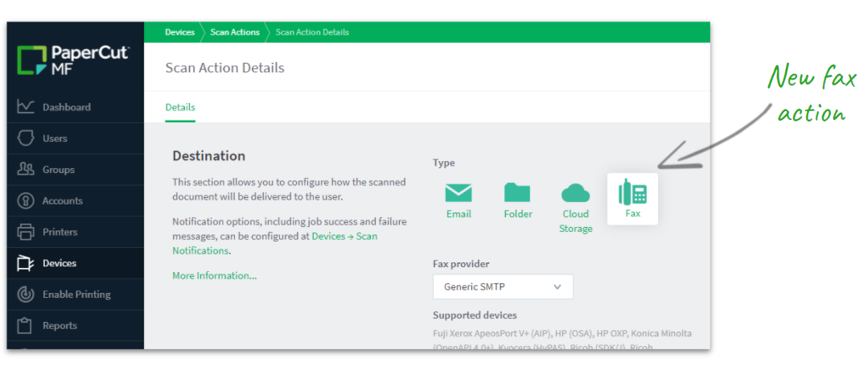Click the Printers printer icon

click(26, 232)
